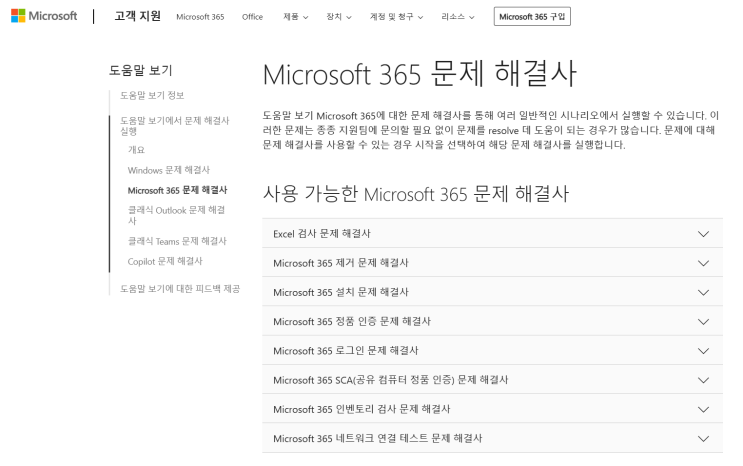This screenshot has height=466, width=743.
Task: Click Microsoft 365 정품 인증 문제 해결사 text
Action: [352, 322]
